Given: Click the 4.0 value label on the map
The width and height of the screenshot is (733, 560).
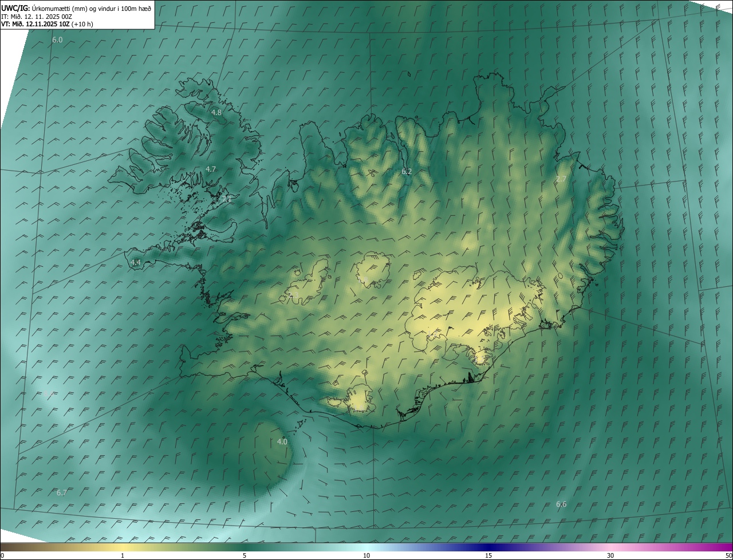Looking at the screenshot, I should 282,441.
